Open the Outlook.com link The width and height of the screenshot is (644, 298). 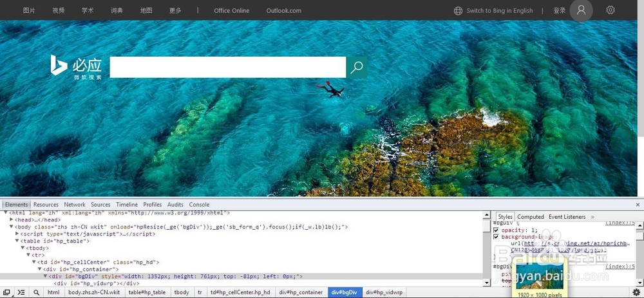pos(284,11)
